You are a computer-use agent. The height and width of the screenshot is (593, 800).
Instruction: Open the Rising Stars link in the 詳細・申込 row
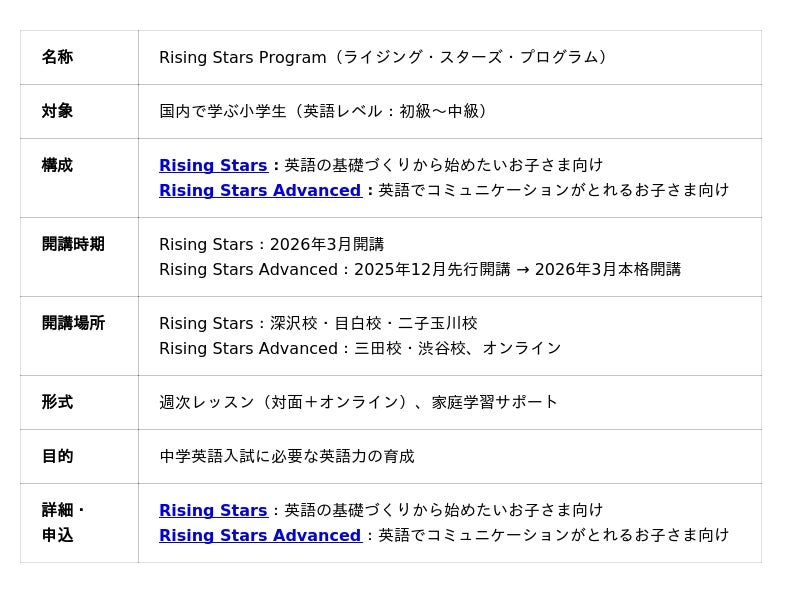point(213,510)
